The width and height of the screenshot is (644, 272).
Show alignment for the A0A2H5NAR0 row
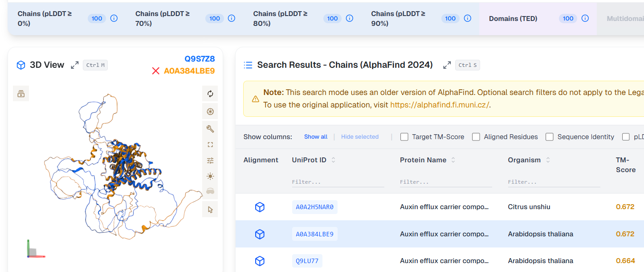point(260,207)
